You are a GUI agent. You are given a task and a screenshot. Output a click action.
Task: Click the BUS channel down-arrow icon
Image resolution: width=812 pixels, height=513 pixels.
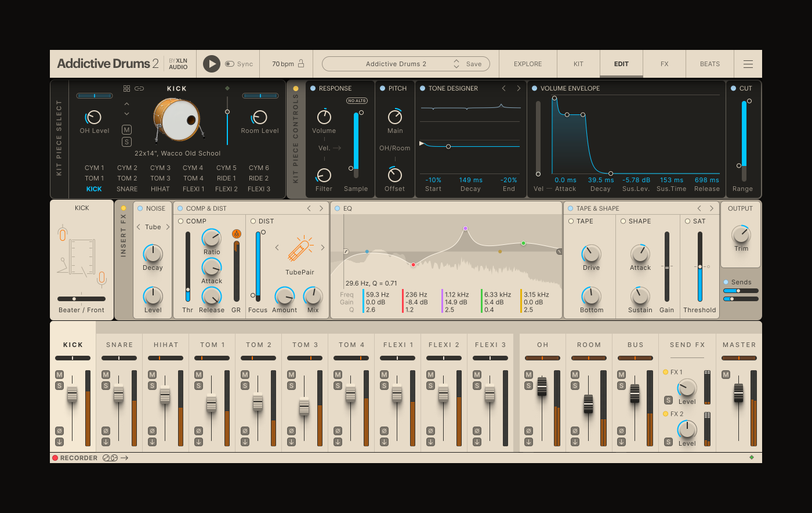tap(621, 442)
